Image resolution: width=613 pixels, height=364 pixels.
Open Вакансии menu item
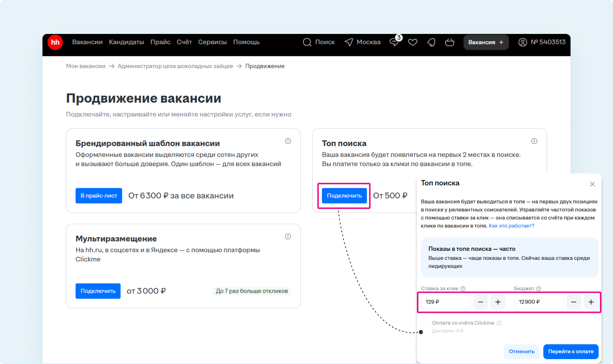[x=87, y=42]
